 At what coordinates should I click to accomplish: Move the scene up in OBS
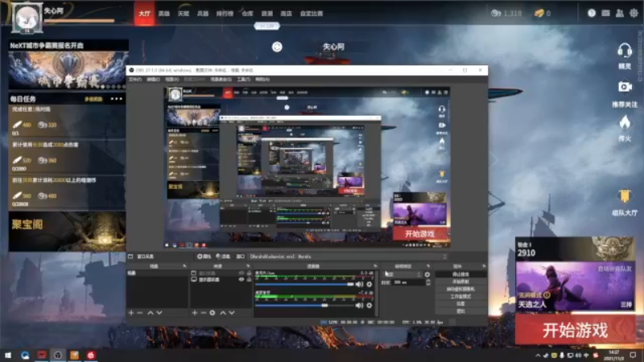coord(151,313)
